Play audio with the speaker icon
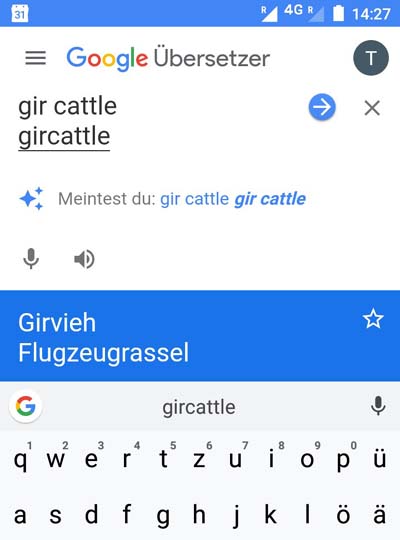The image size is (400, 540). click(84, 259)
